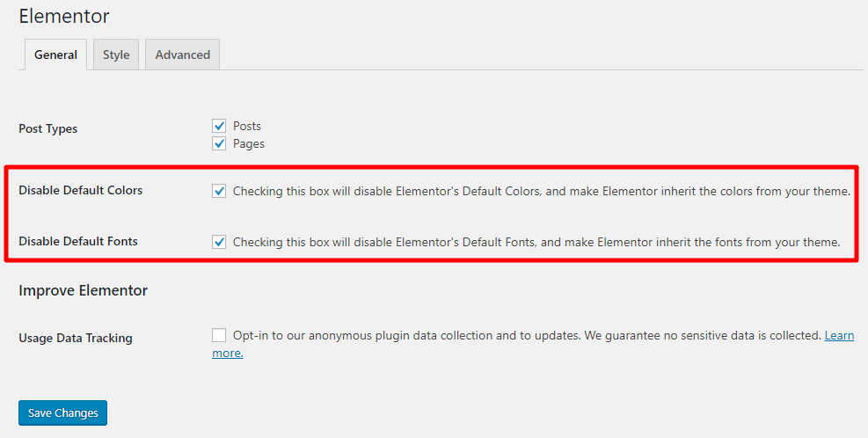868x438 pixels.
Task: Click the Disable Default Colors row label
Action: click(x=81, y=190)
